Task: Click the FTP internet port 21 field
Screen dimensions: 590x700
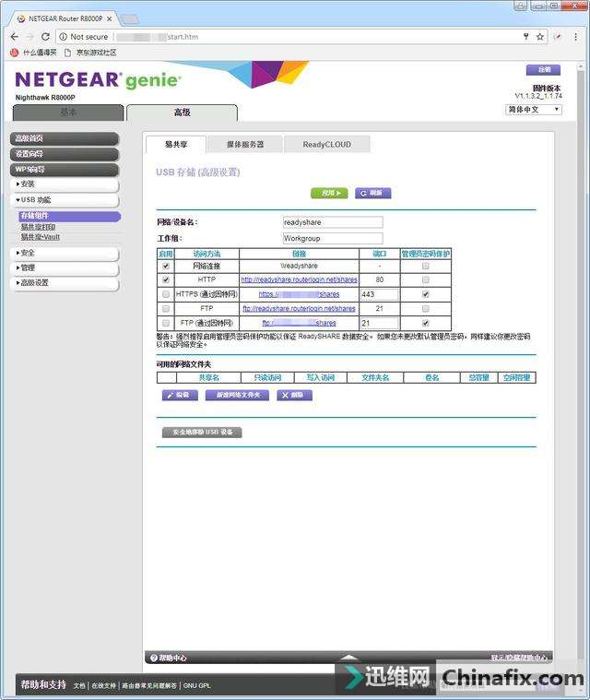Action: coord(379,323)
